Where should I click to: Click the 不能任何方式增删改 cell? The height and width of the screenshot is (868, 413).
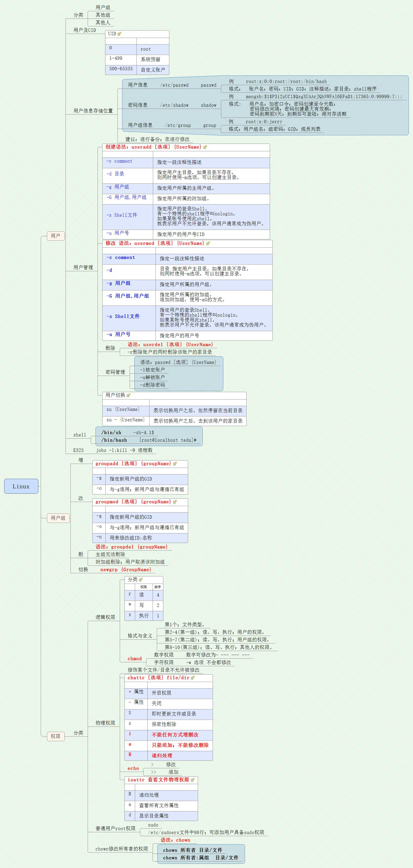point(180,735)
